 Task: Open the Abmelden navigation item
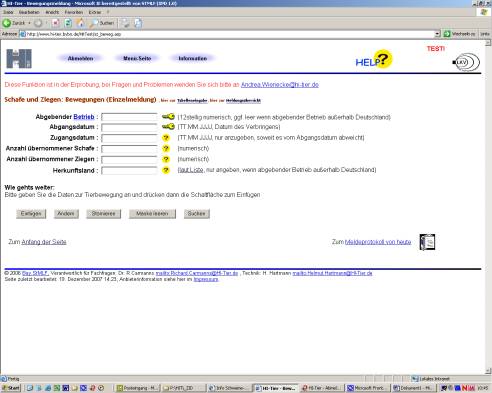(80, 59)
